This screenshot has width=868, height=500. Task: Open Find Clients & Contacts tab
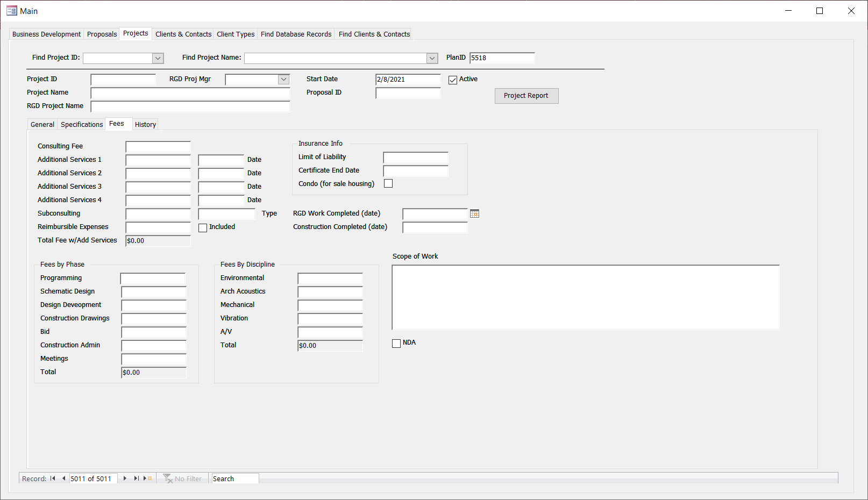[x=374, y=34]
